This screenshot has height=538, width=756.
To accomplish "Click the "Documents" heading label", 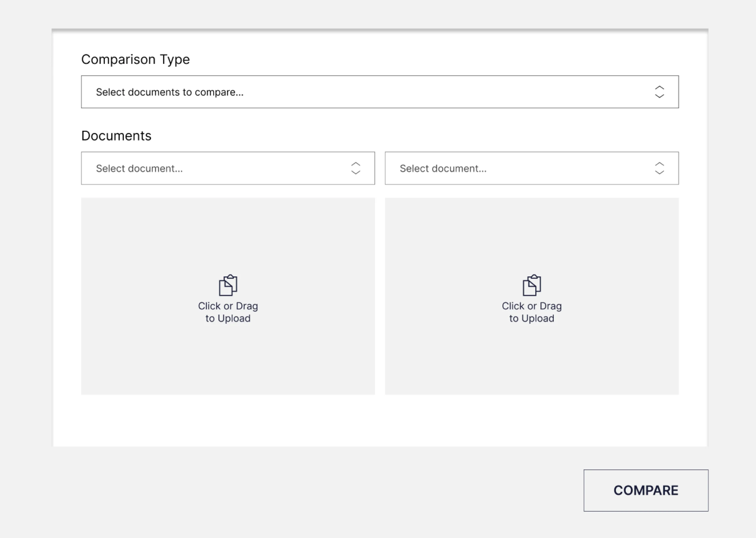I will 116,136.
